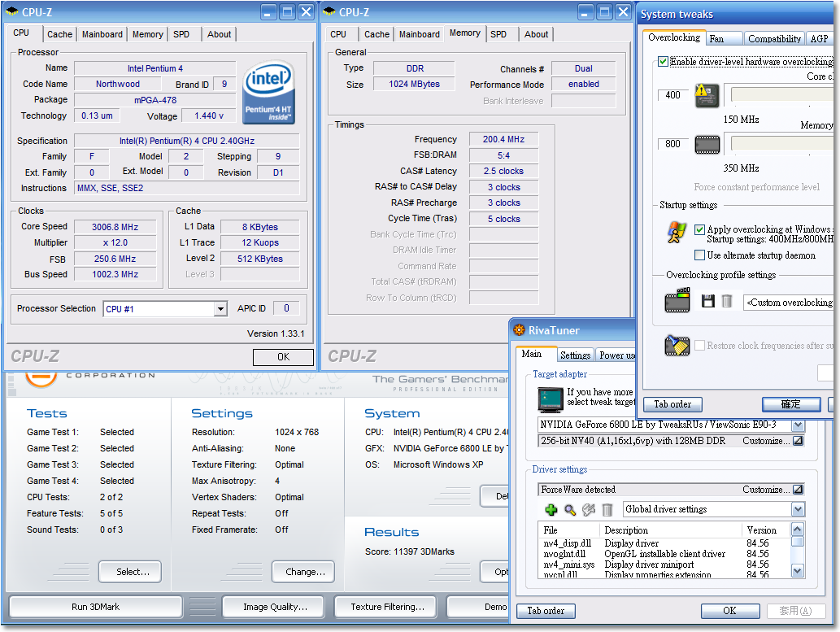Click the broom cleanup icon in System tweaks

click(x=677, y=346)
